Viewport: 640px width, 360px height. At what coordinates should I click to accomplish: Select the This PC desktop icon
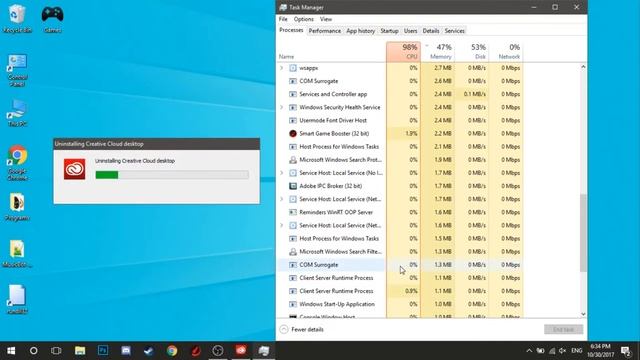[17, 113]
